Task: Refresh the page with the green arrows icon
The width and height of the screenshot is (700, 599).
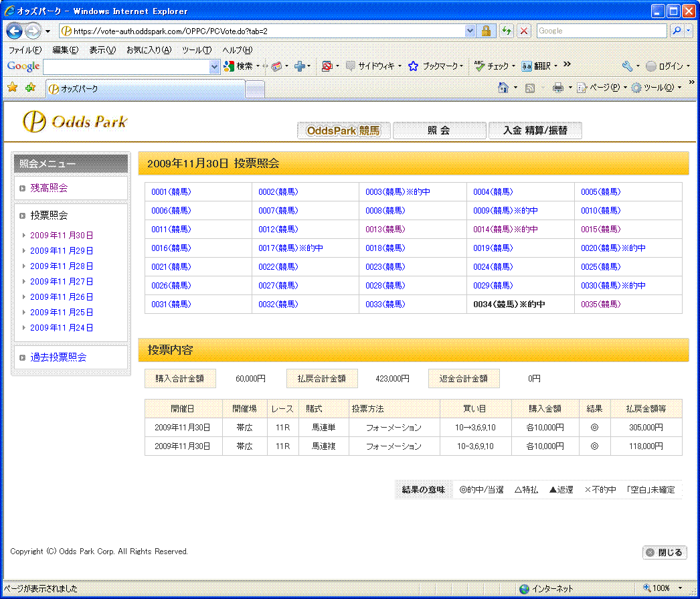Action: pyautogui.click(x=506, y=31)
